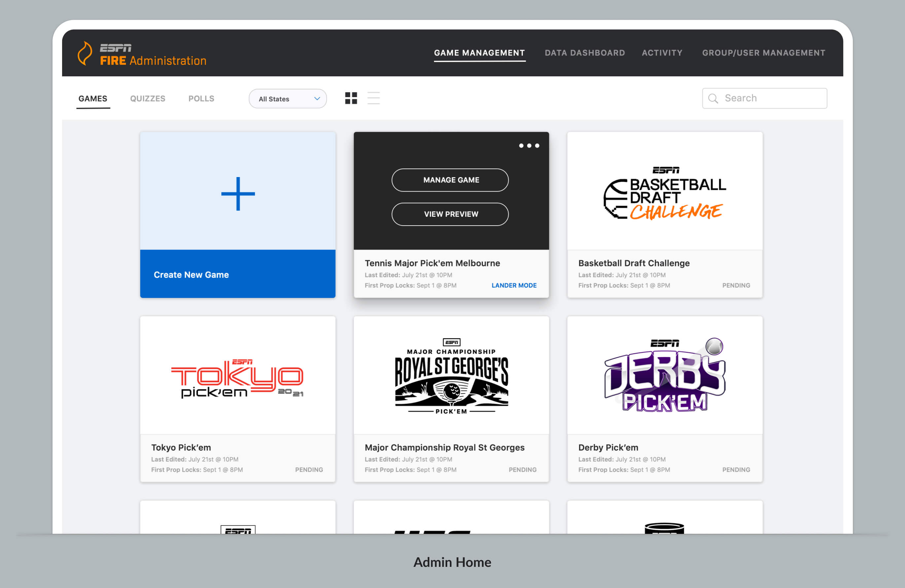Click the All States chevron arrow

coord(317,98)
